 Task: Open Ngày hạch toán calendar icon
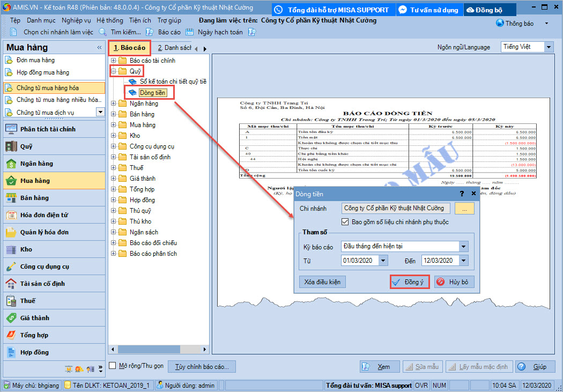point(189,32)
